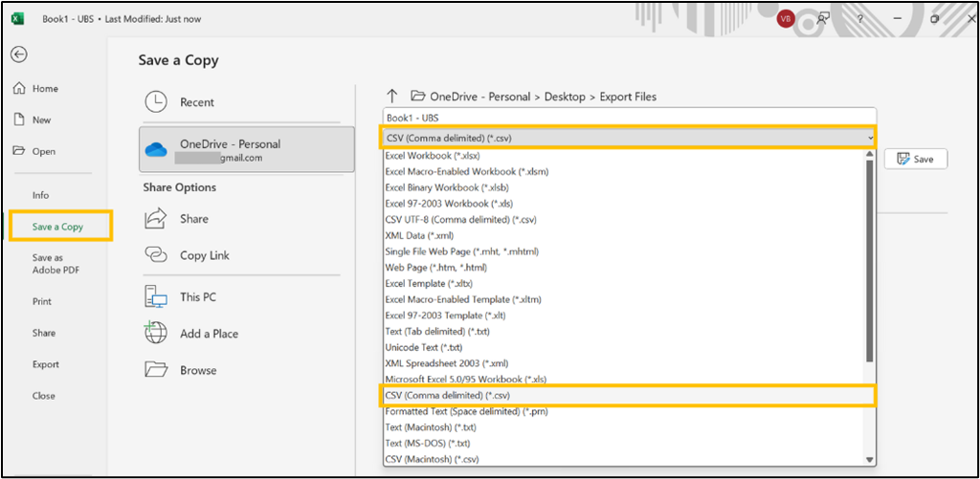Open the feedback/comments icon in title bar
This screenshot has width=980, height=479.
click(823, 19)
